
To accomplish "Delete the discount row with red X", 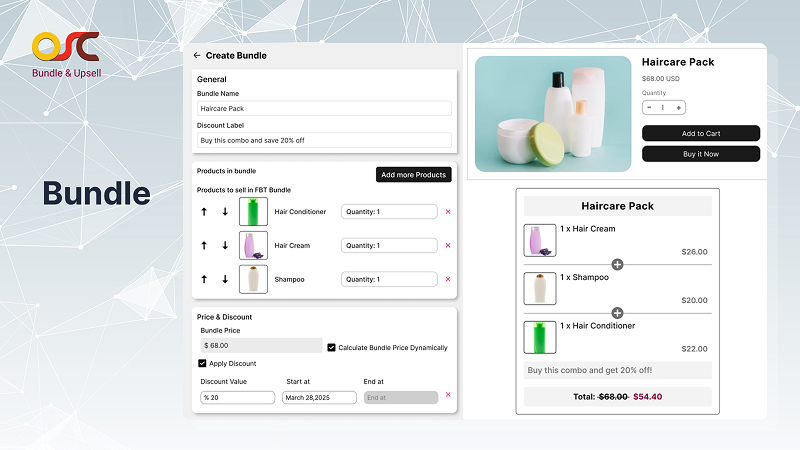I will pos(448,394).
